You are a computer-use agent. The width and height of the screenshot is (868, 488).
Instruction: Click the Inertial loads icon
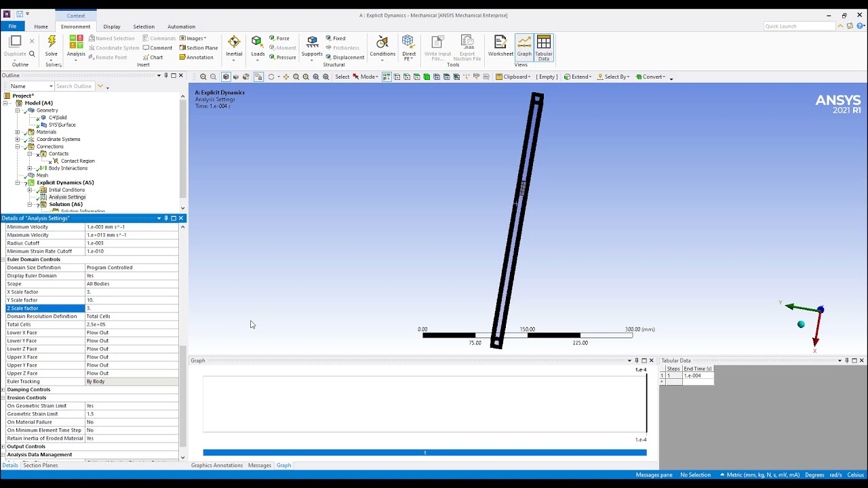coord(234,42)
